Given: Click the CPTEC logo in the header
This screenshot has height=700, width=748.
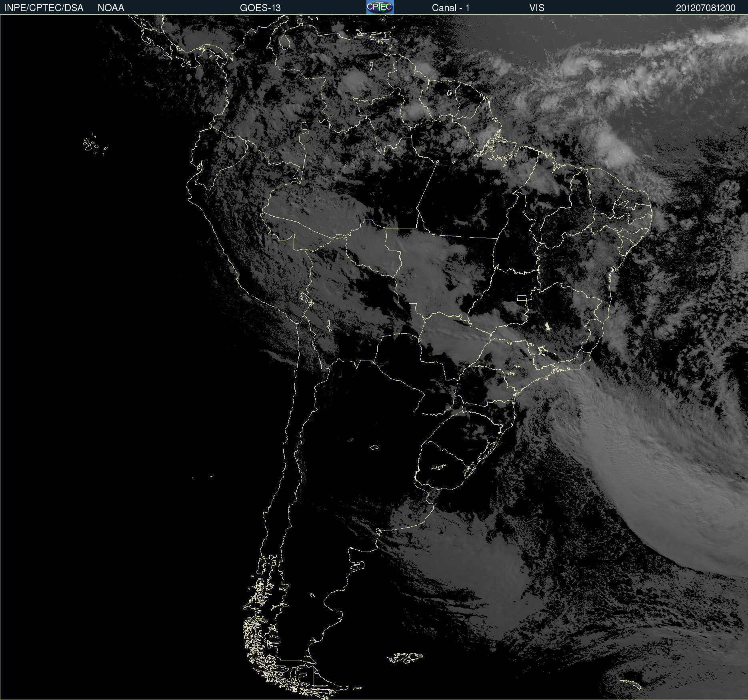Looking at the screenshot, I should 380,7.
